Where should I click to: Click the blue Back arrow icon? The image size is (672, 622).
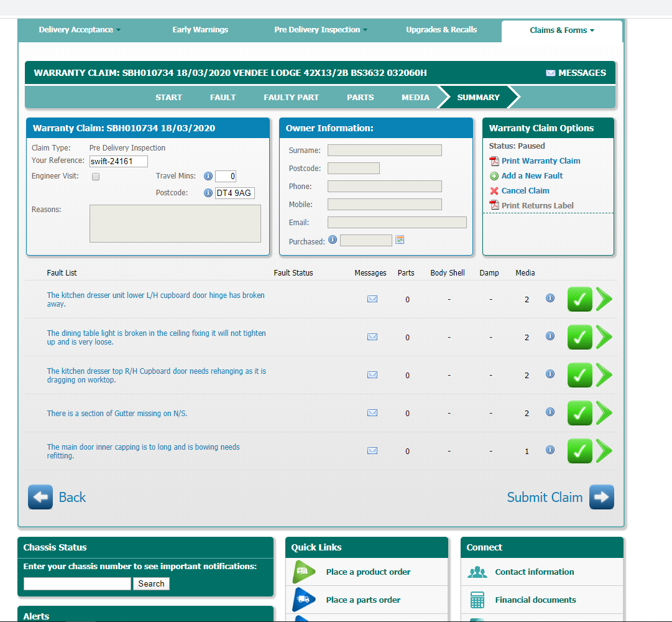click(40, 497)
